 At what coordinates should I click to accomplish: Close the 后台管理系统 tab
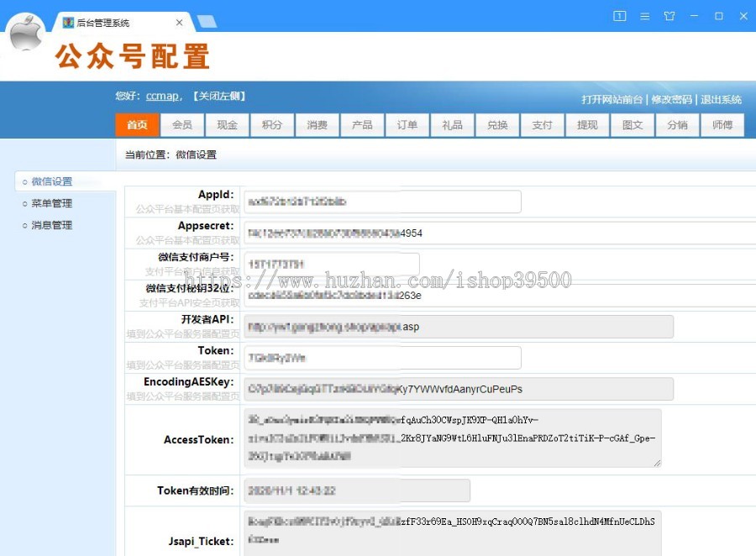[180, 23]
